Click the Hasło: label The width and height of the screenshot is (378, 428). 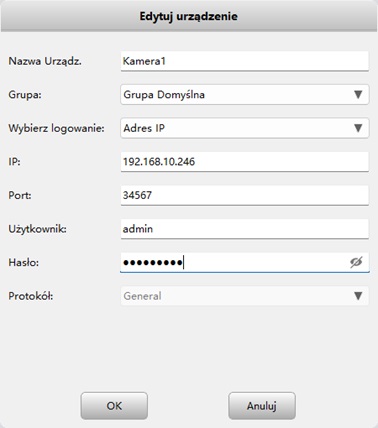click(23, 263)
